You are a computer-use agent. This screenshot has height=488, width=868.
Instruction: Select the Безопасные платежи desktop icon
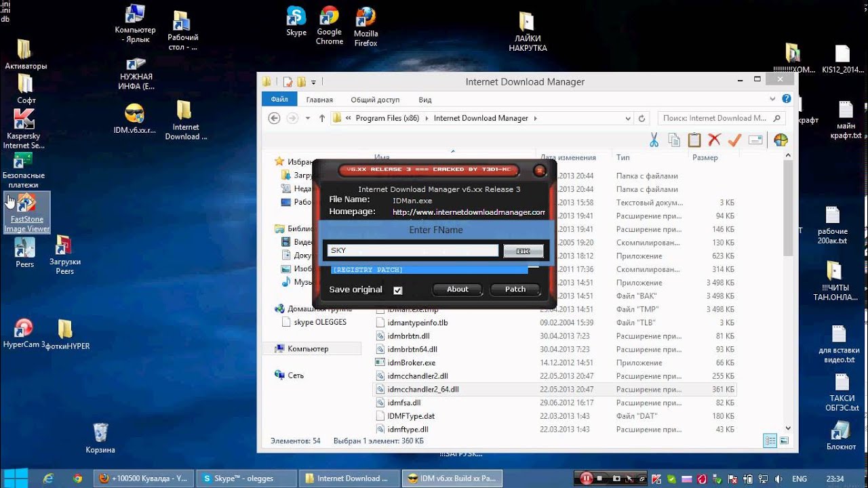point(24,171)
